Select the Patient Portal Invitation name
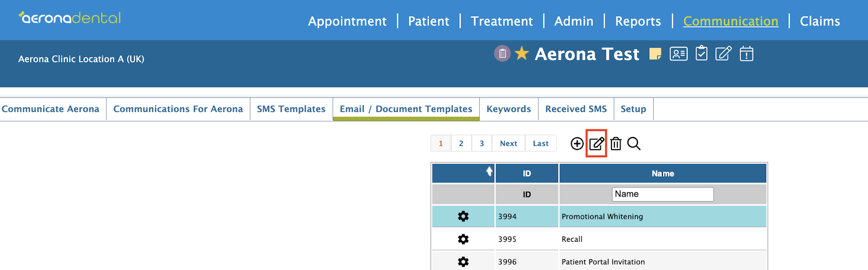Screen dimensions: 868x270 tap(603, 262)
